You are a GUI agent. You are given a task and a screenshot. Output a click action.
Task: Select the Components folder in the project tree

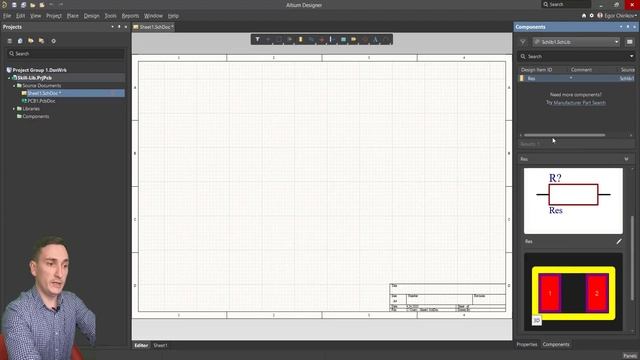click(36, 117)
